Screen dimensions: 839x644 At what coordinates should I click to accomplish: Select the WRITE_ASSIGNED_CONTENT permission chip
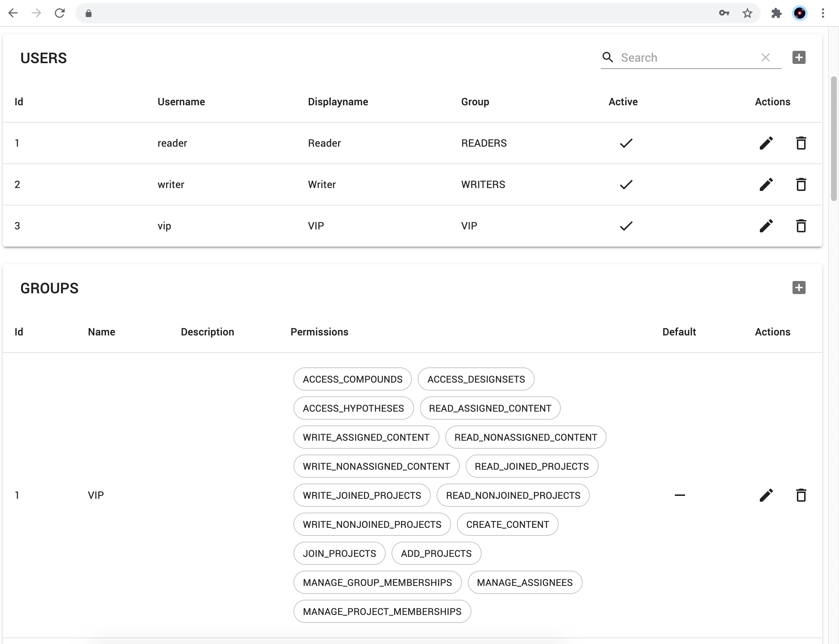366,437
